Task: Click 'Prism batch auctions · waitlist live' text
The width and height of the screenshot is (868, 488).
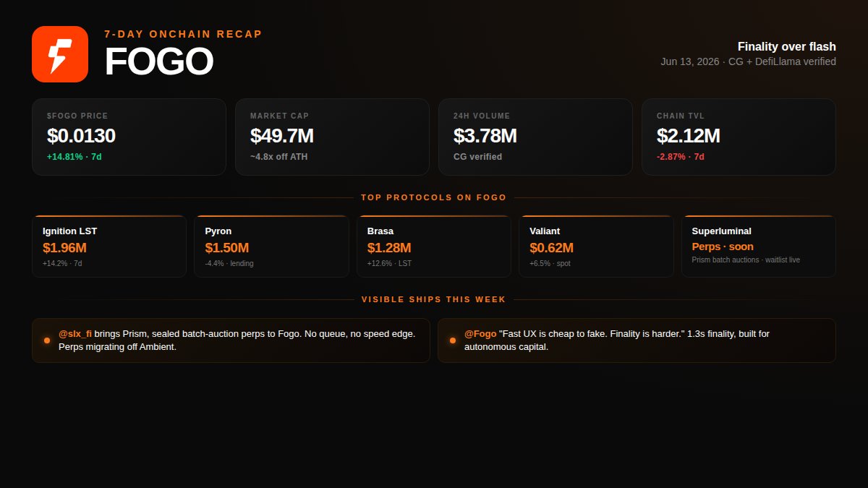Action: point(746,260)
